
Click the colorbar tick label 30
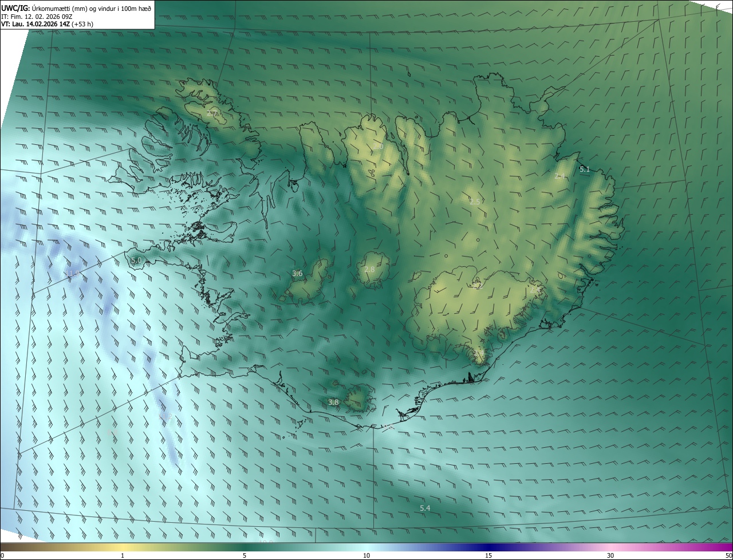[x=610, y=556]
